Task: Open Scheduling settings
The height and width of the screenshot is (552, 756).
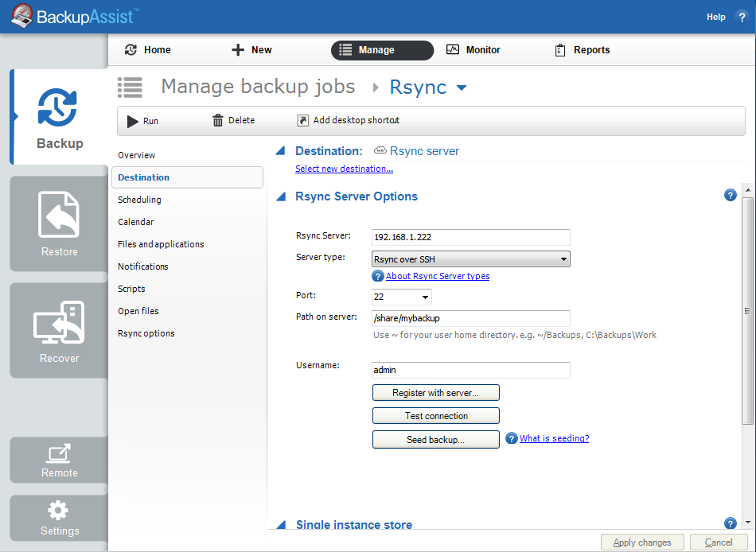Action: pos(139,200)
